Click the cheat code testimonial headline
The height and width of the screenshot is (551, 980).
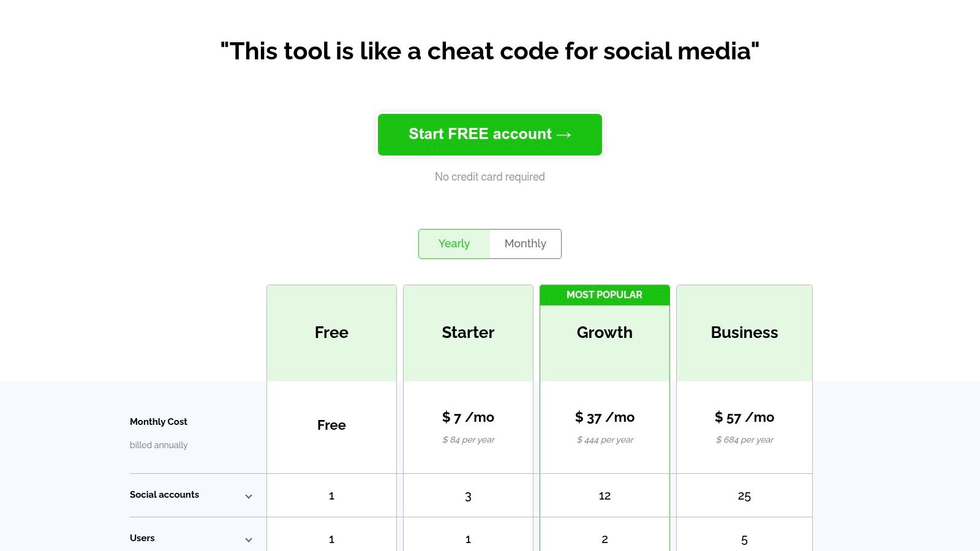(490, 51)
